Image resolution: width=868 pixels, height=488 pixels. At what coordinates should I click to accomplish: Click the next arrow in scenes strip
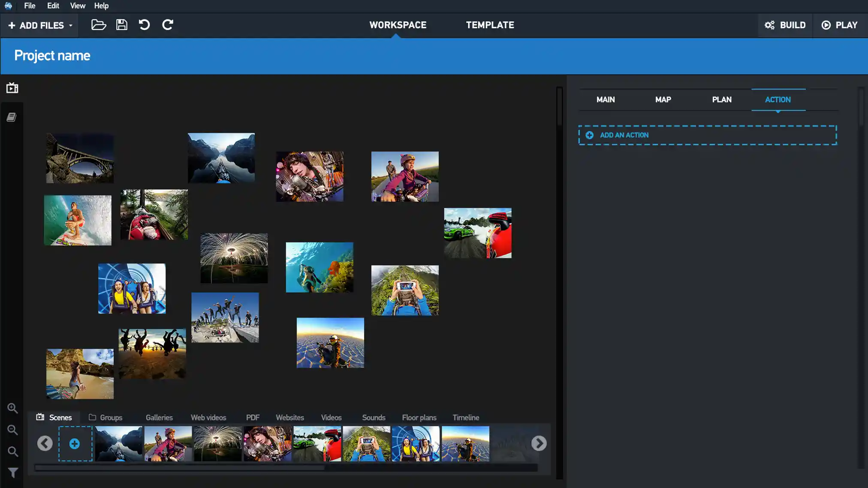pos(539,443)
